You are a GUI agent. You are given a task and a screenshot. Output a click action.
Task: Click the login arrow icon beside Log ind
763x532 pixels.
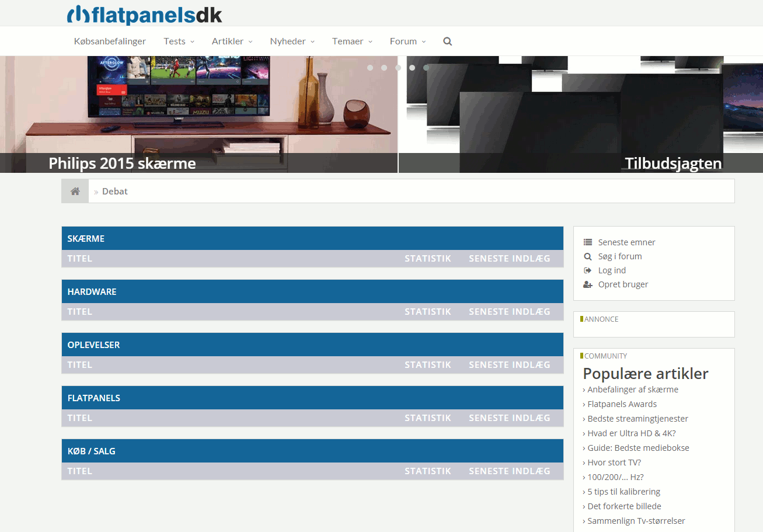pyautogui.click(x=588, y=270)
